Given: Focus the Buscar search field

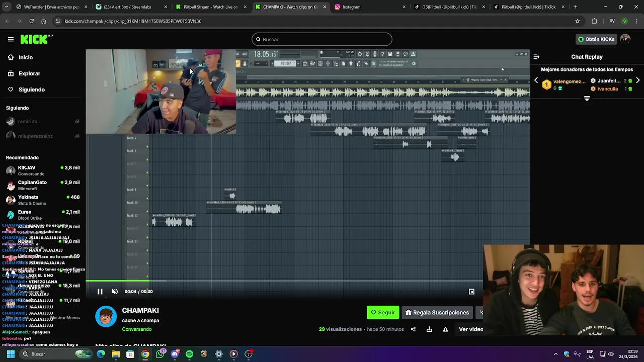Looking at the screenshot, I should click(322, 39).
